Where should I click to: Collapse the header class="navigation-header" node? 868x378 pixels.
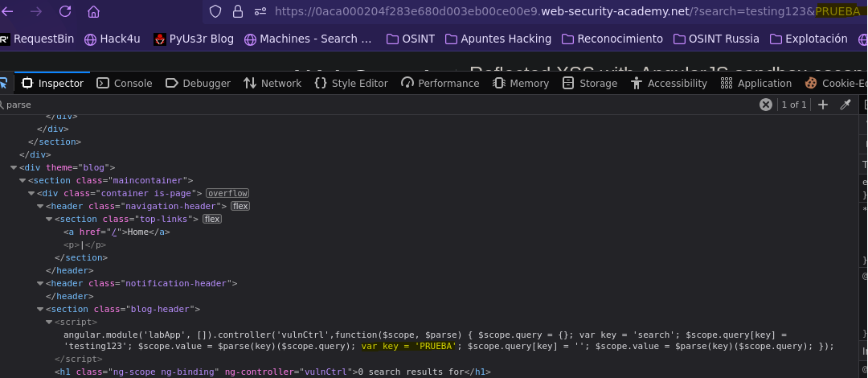(x=40, y=206)
